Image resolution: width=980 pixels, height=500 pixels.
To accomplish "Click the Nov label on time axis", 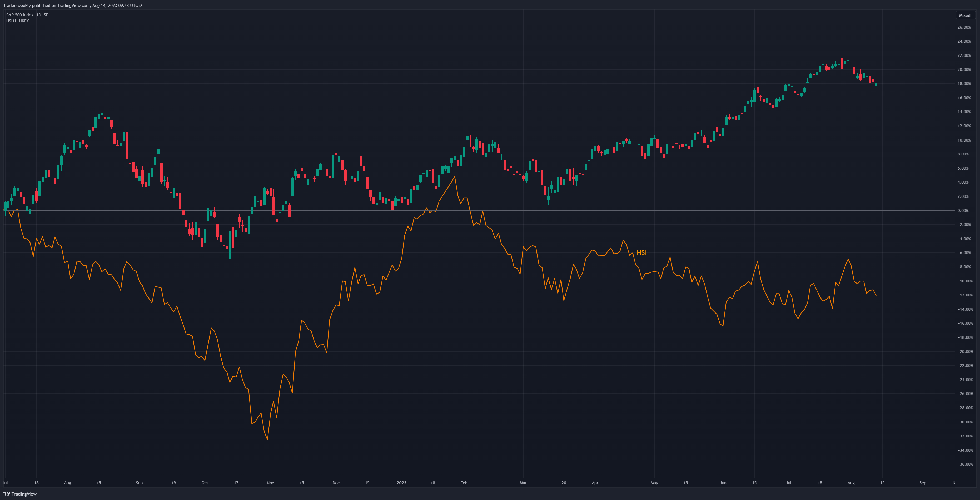I will pos(270,483).
